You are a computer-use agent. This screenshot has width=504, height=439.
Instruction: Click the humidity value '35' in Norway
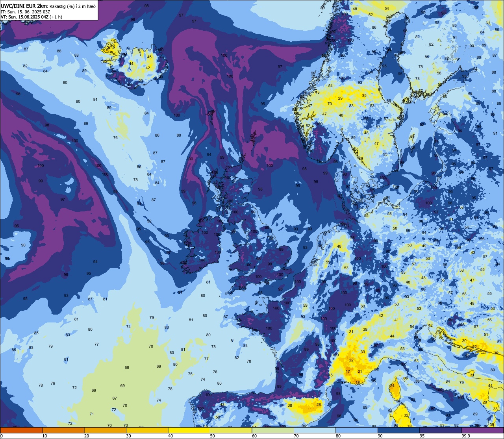point(364,96)
